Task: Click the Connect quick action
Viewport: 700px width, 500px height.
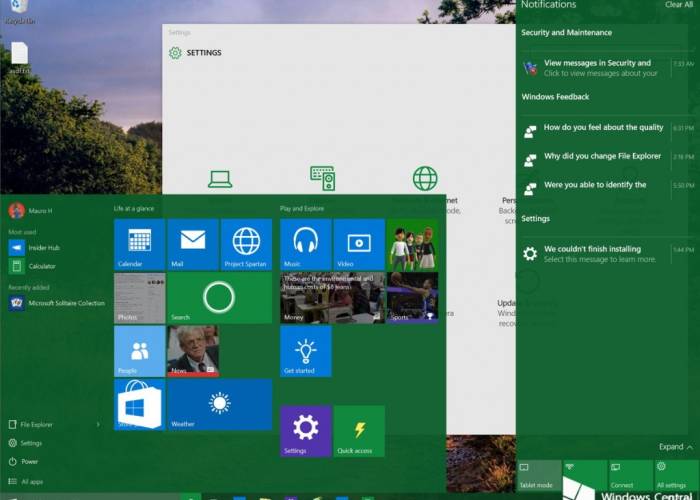Action: coord(630,475)
